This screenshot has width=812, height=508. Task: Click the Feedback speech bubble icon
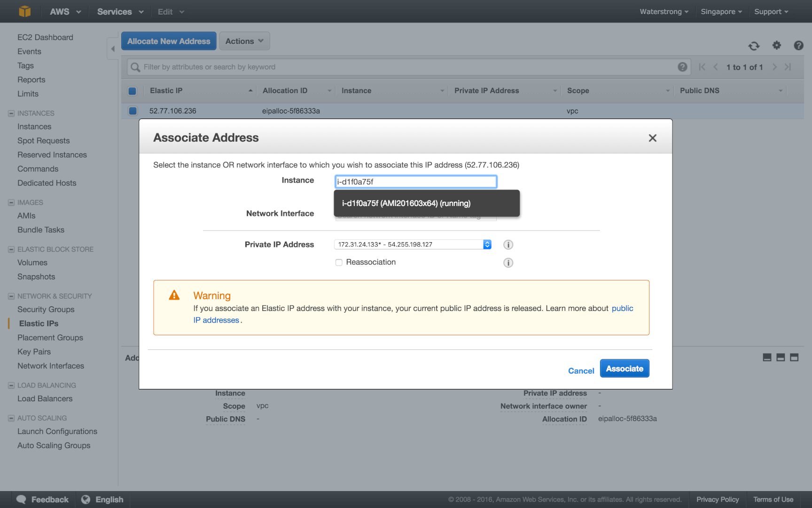21,500
